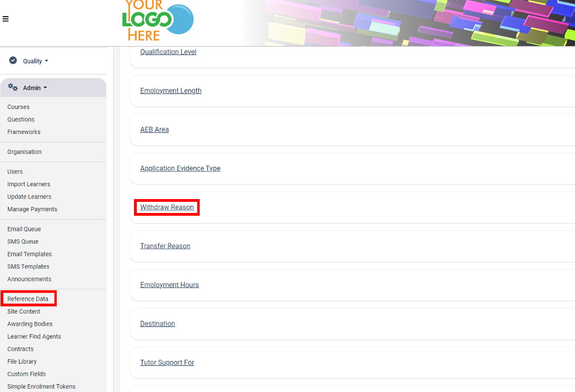Screen dimensions: 575x392
Task: Go to Frameworks page
Action: click(x=24, y=132)
